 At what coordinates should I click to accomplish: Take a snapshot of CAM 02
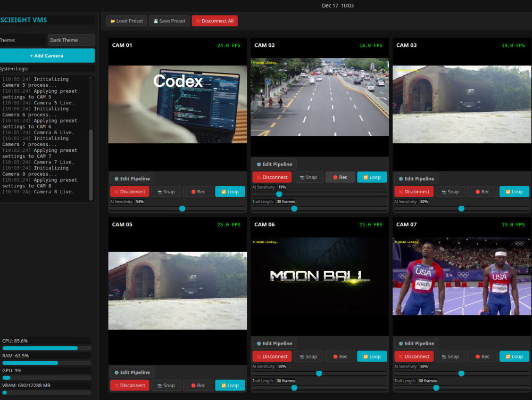point(308,177)
